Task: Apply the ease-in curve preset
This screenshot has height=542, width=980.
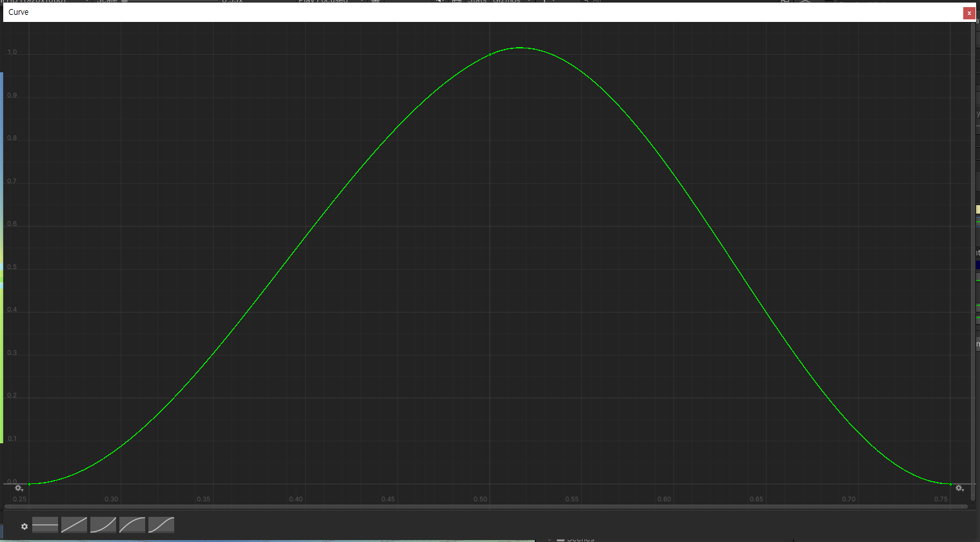Action: click(103, 525)
